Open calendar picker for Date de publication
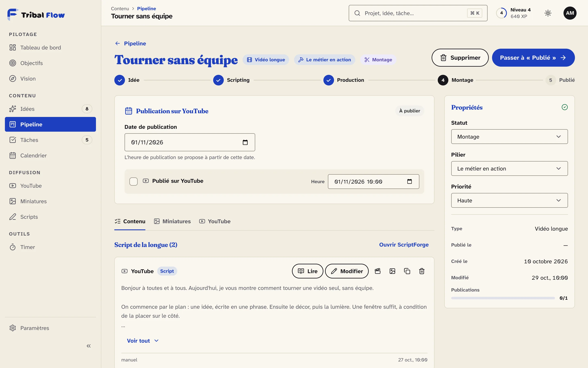Viewport: 588px width, 368px height. tap(245, 142)
